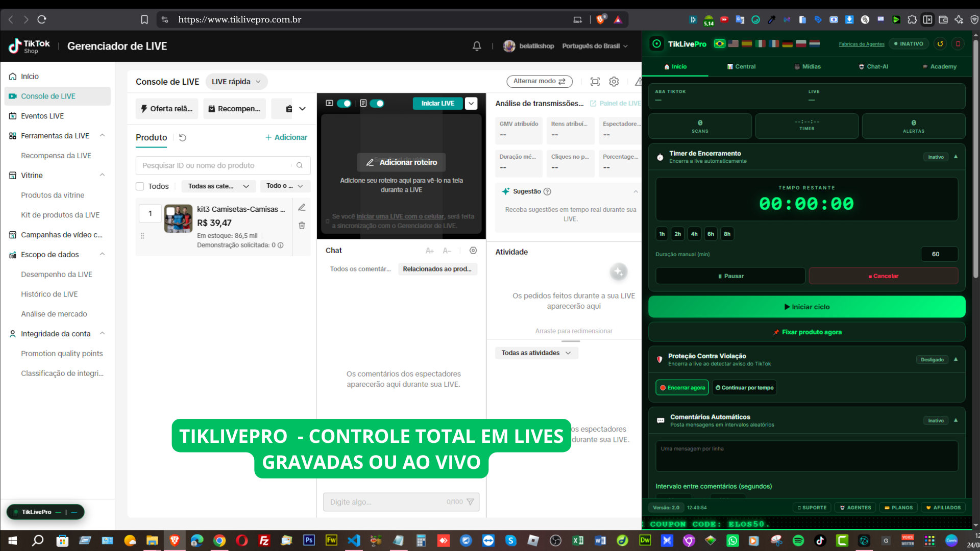Check the kit3 Camisetas product thumbnail checkbox
Screen dimensions: 980x551
[170, 211]
